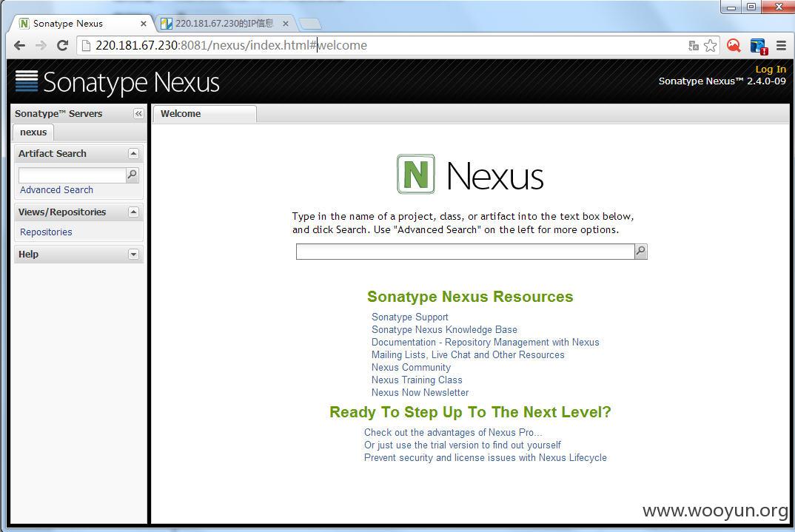Screen dimensions: 795x532
Task: Click the green Nexus N logo image
Action: tap(416, 175)
